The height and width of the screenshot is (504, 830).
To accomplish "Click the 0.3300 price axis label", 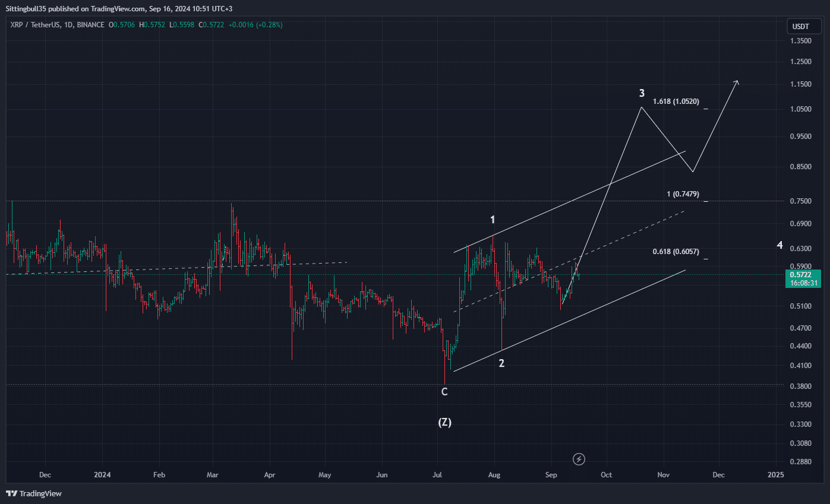I will click(801, 424).
